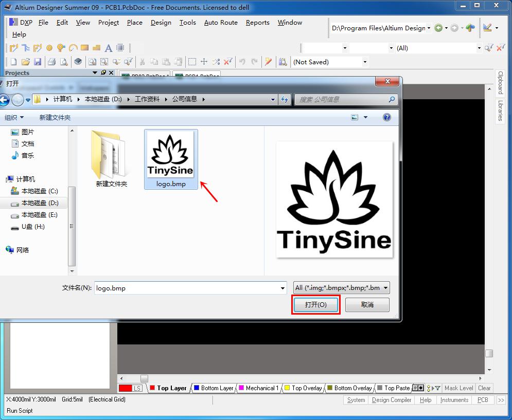512x420 pixels.
Task: Expand the 组织 organize dropdown
Action: coord(14,118)
